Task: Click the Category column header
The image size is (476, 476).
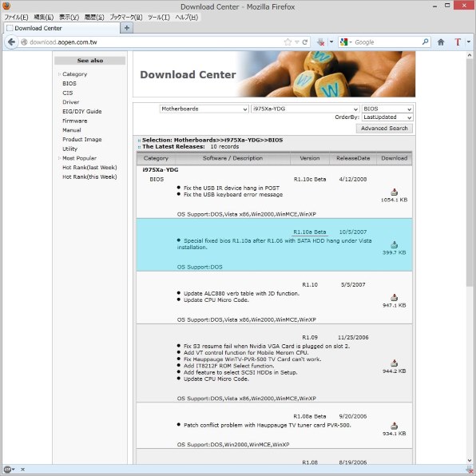Action: 156,158
